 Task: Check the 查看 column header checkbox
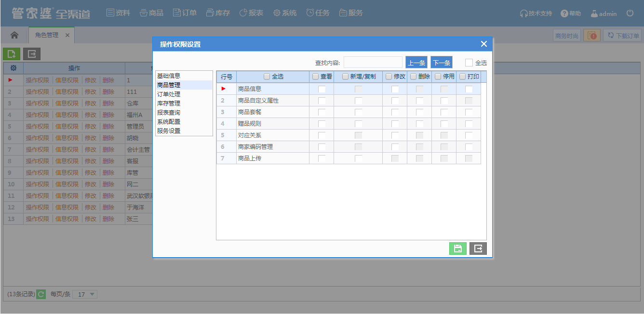(316, 77)
